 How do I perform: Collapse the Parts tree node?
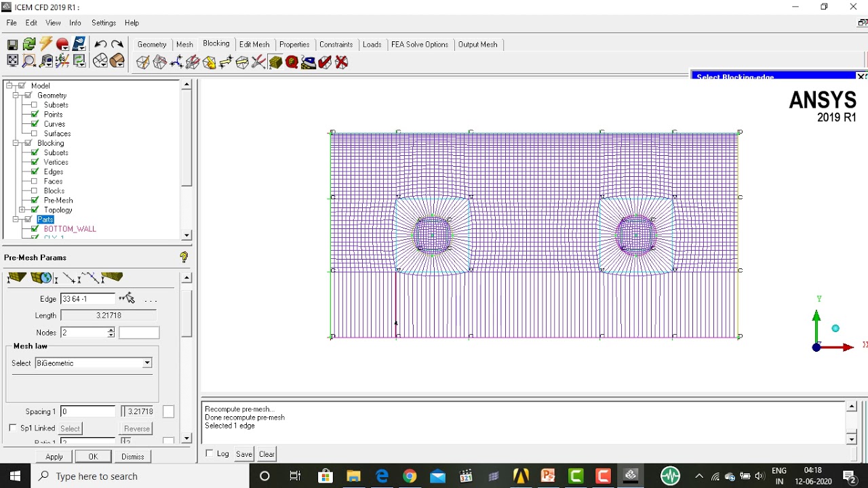tap(16, 220)
